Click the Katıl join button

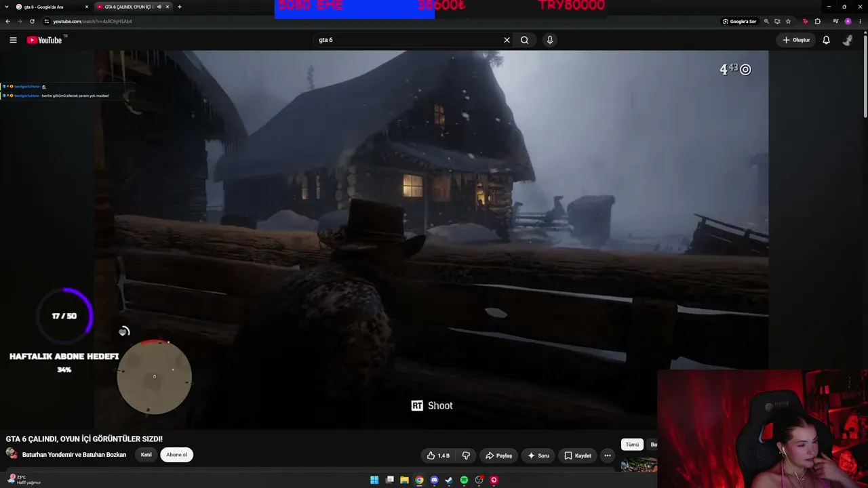pos(146,455)
